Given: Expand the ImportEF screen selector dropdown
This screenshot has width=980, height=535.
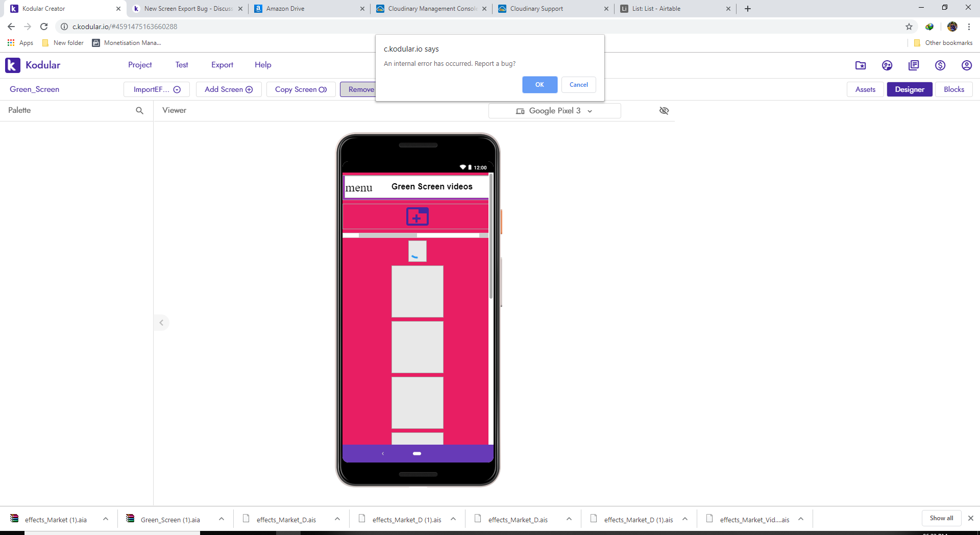Looking at the screenshot, I should (157, 89).
